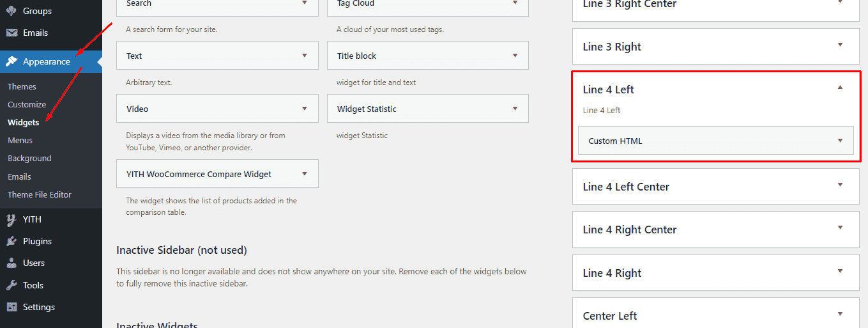This screenshot has height=328, width=868.
Task: Click the Users person icon
Action: [x=11, y=263]
